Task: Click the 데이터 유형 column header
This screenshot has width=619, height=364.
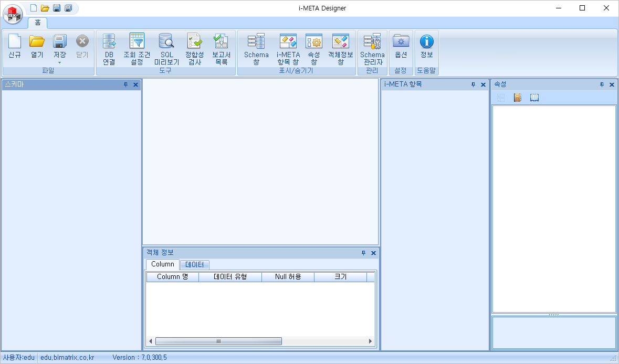Action: (x=230, y=277)
